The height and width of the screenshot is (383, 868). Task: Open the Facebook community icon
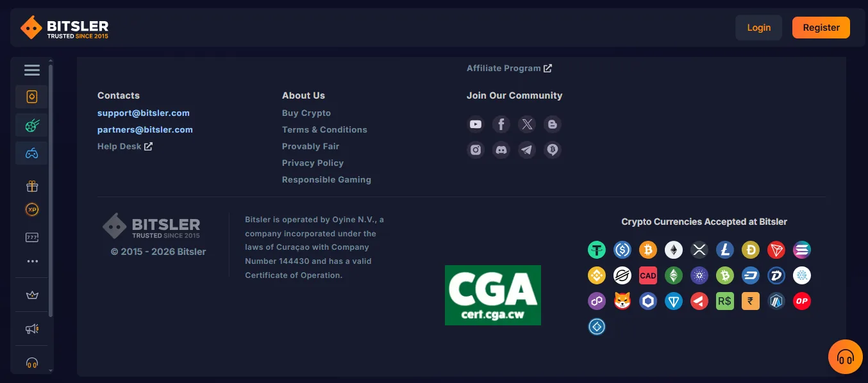[501, 124]
